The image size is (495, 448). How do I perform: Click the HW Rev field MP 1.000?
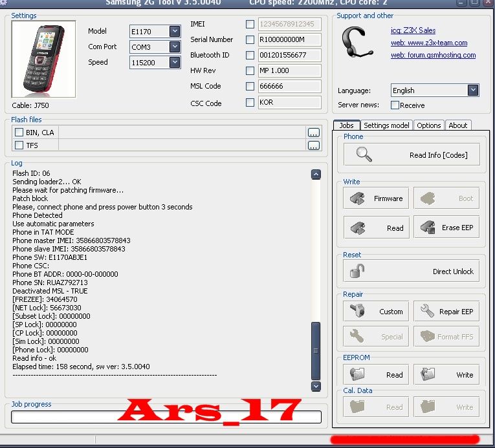point(289,70)
